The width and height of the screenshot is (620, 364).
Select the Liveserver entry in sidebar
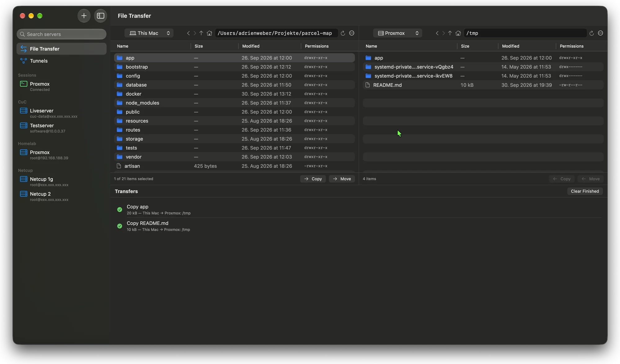coord(61,113)
